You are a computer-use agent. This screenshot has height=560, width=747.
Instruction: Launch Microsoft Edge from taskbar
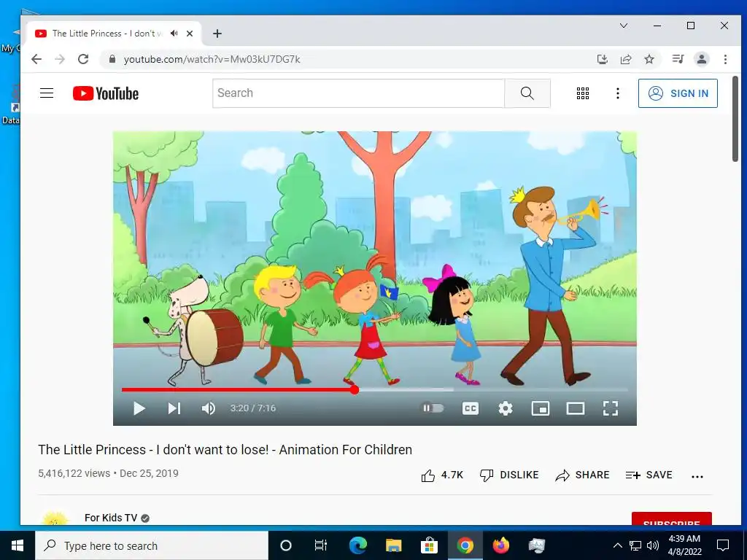point(357,545)
